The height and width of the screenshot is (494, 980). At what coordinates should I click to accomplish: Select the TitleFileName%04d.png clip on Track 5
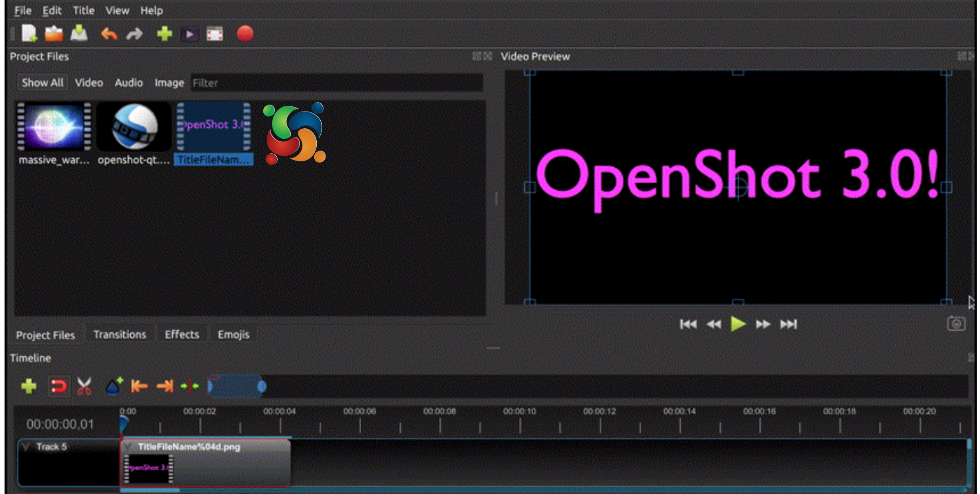[206, 463]
